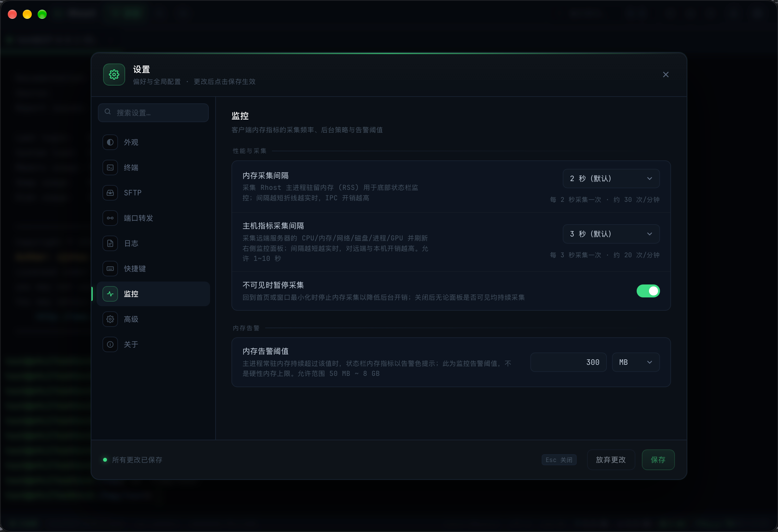
Task: Click the 关于 info sidebar icon
Action: [110, 344]
